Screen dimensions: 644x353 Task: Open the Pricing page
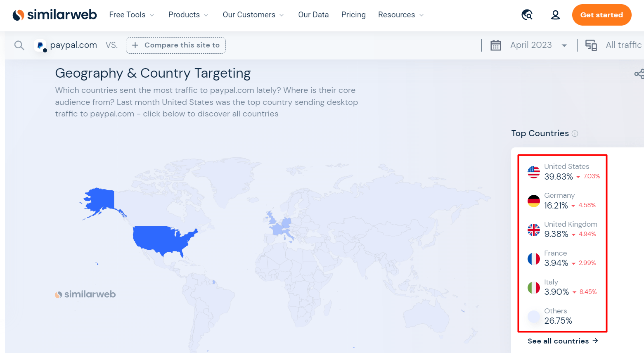pyautogui.click(x=353, y=15)
